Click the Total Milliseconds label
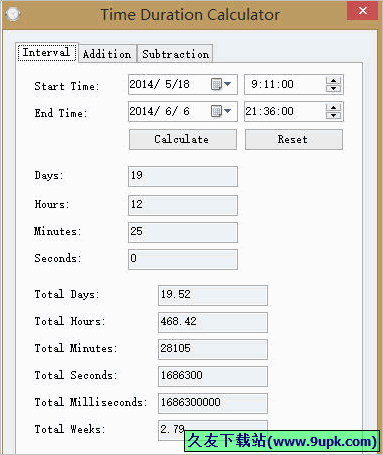This screenshot has height=455, width=383. 91,402
